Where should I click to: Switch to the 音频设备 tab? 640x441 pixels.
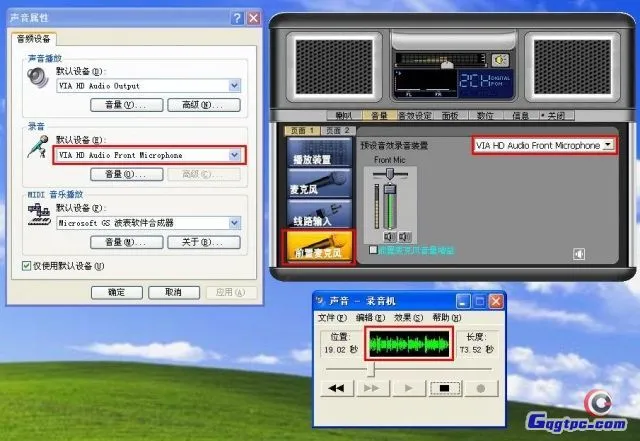33,39
